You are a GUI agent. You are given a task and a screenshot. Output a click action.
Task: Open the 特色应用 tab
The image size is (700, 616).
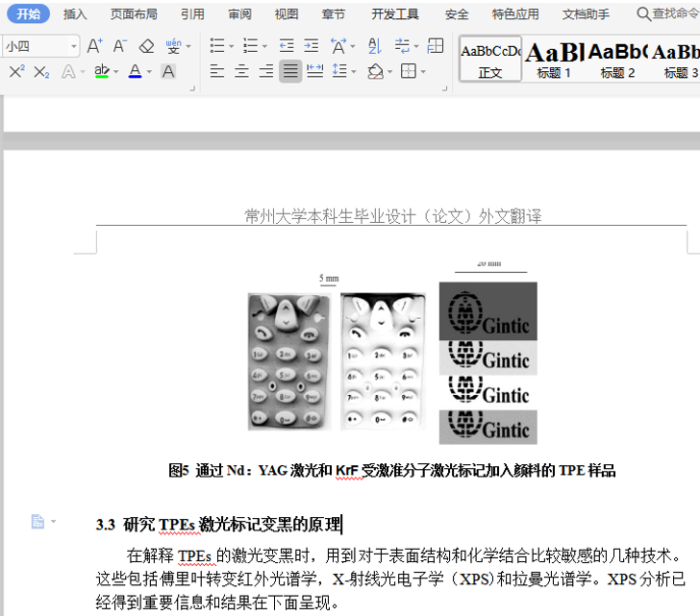tap(515, 14)
